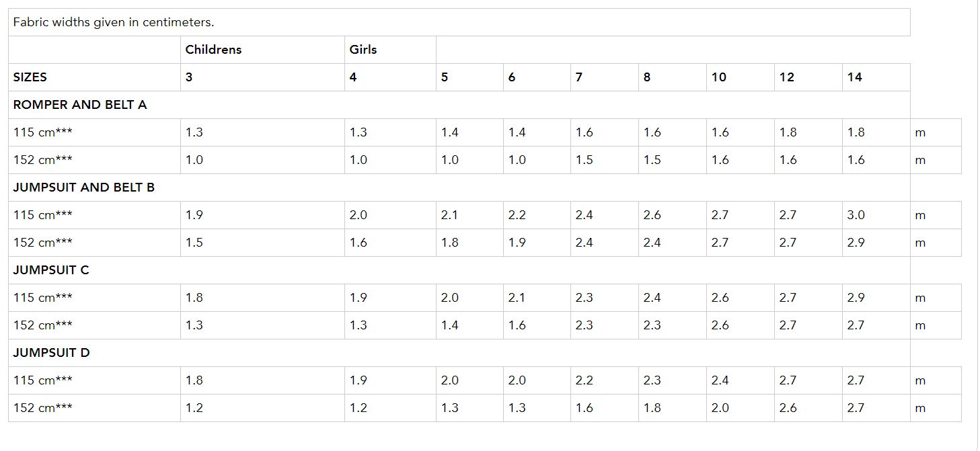Click the 3.0 value in Jumpsuit B row

tap(856, 215)
